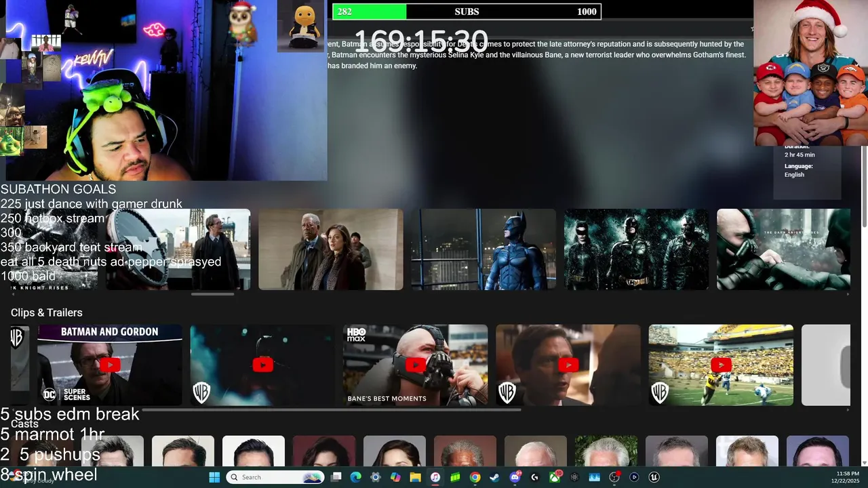Open the green striped taskbar app
This screenshot has height=488, width=868.
point(455,477)
